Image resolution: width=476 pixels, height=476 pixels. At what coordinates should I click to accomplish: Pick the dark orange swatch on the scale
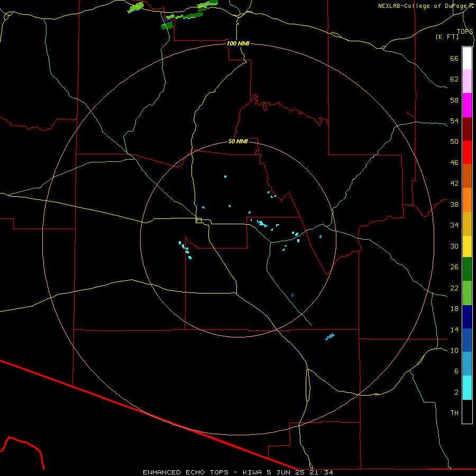click(x=467, y=176)
